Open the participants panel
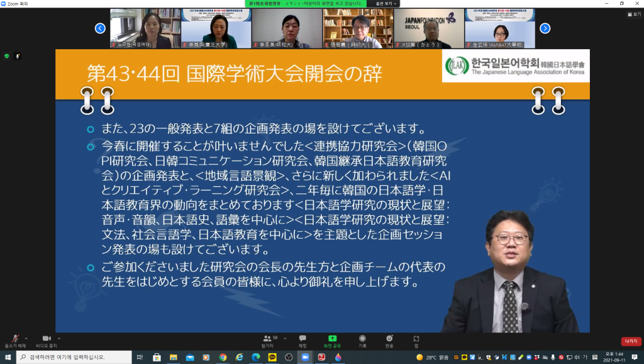The height and width of the screenshot is (364, 644). (x=267, y=340)
